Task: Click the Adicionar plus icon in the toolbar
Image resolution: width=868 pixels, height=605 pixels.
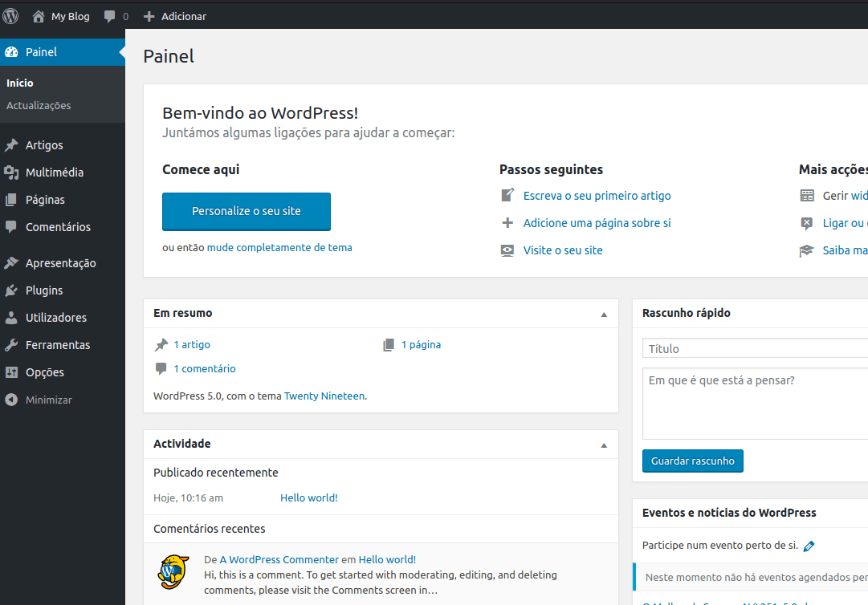Action: click(149, 15)
